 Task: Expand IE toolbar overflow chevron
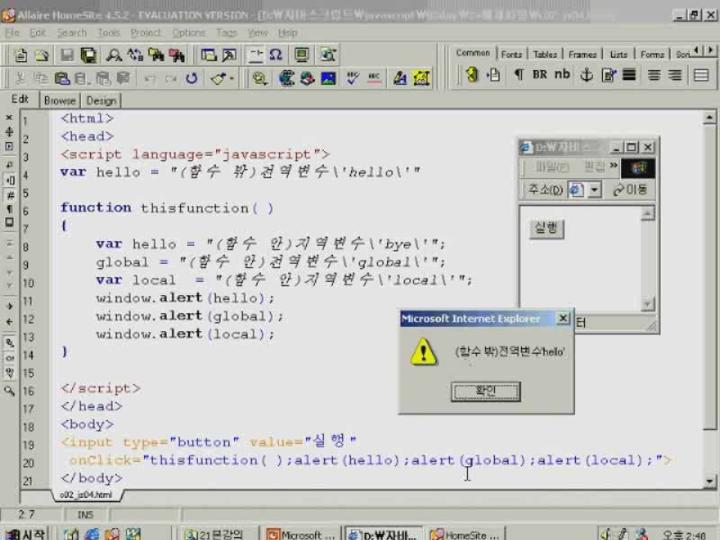coord(613,165)
